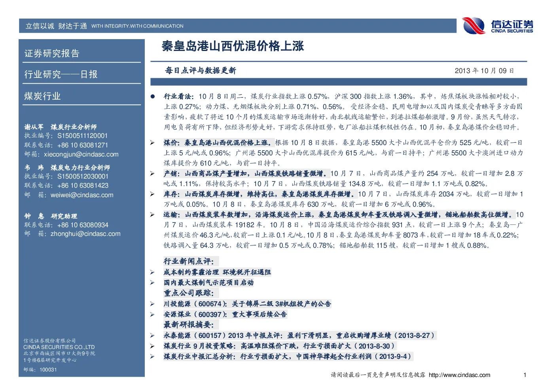
Task: Click the news item 国内最大煤制气示范项目启动
Action: pyautogui.click(x=208, y=283)
